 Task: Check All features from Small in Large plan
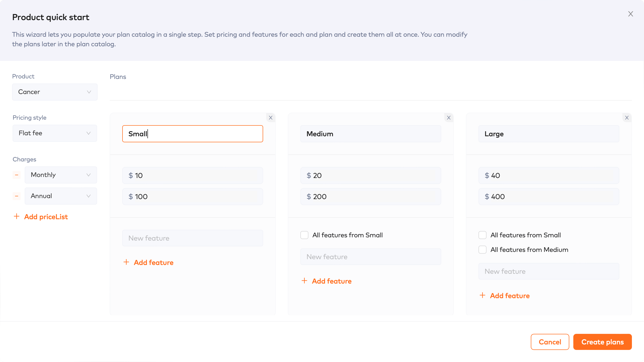pyautogui.click(x=482, y=235)
